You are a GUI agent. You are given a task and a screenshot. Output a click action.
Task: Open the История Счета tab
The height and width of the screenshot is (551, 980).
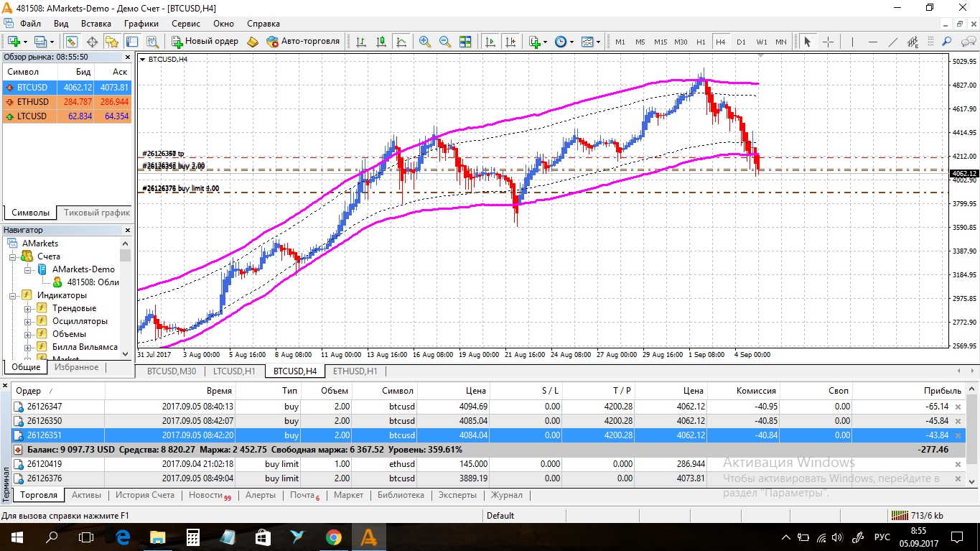[145, 495]
